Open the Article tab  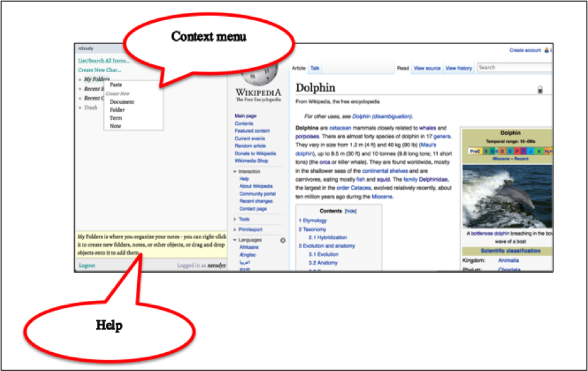(x=298, y=68)
